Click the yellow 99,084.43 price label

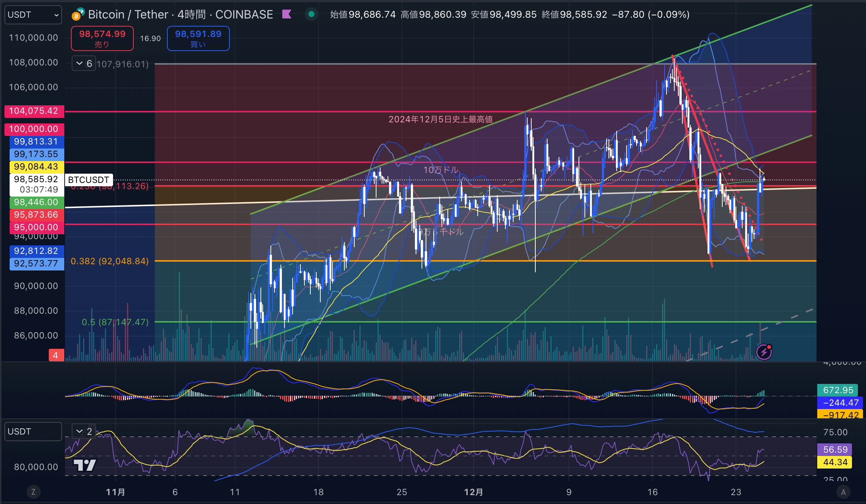(x=36, y=167)
